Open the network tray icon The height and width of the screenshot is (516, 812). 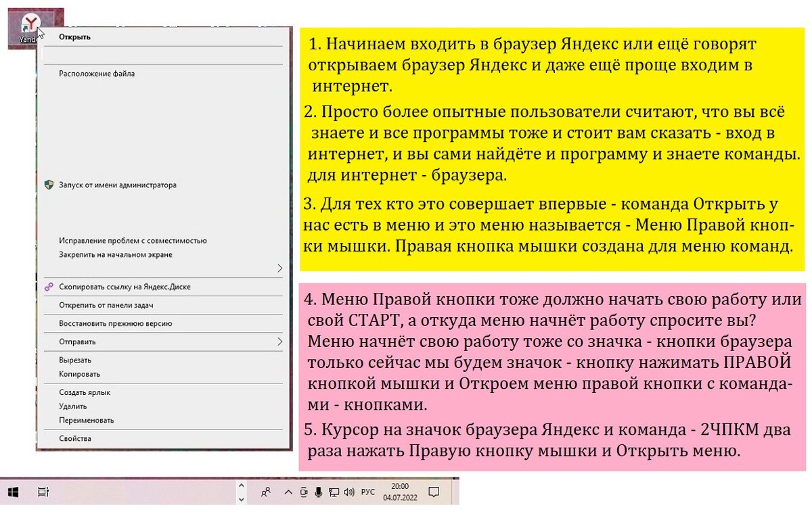(334, 492)
